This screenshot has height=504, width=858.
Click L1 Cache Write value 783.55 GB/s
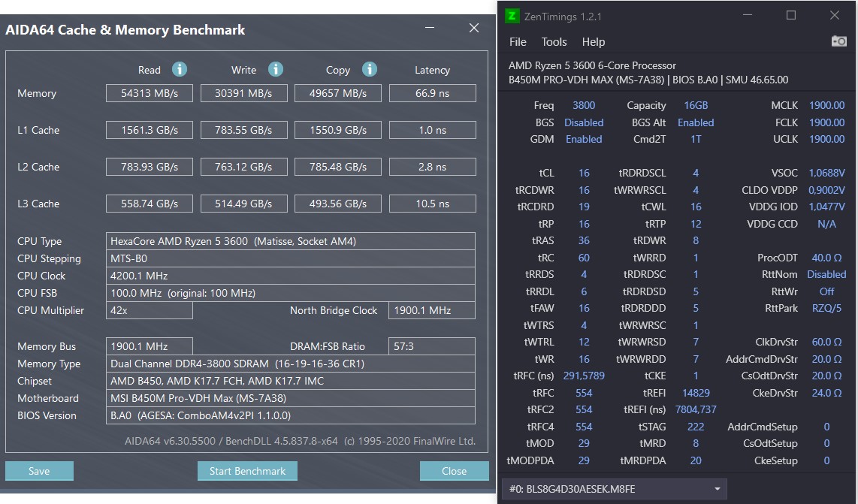click(243, 130)
